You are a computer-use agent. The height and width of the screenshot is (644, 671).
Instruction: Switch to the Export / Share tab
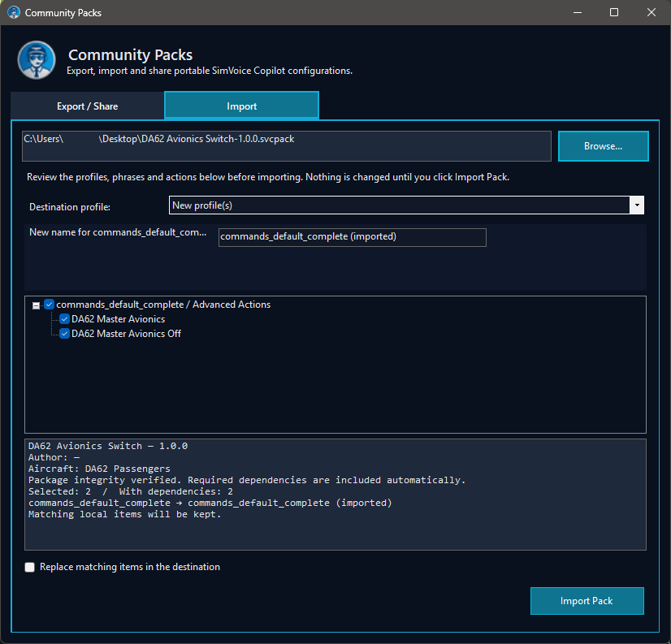(x=87, y=106)
